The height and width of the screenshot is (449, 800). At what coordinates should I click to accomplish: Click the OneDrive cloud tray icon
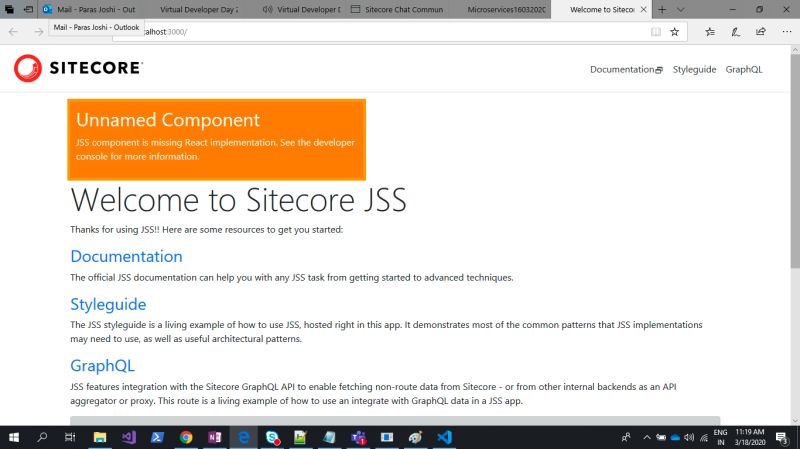(x=675, y=437)
